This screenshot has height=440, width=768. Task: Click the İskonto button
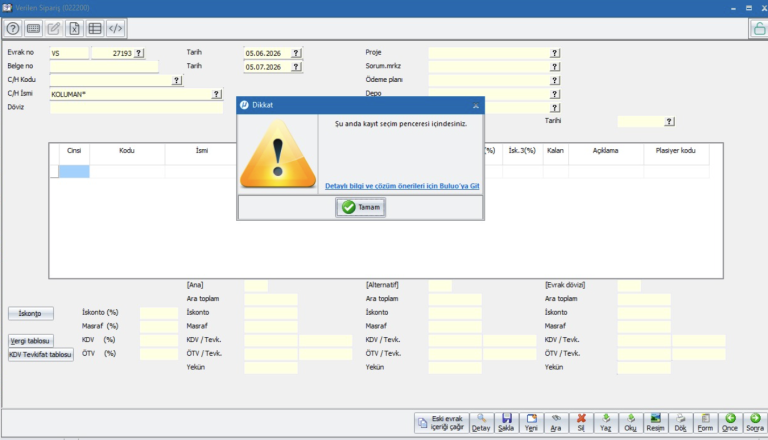coord(31,314)
